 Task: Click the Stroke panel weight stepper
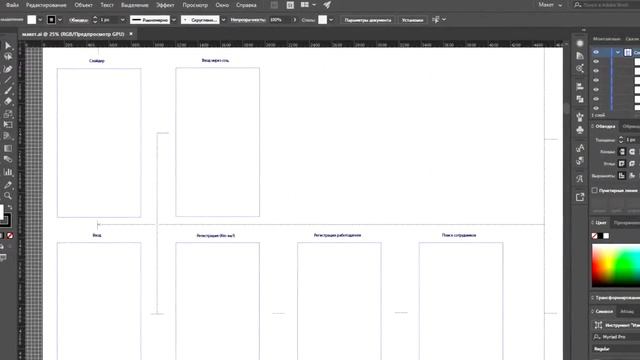pyautogui.click(x=621, y=140)
